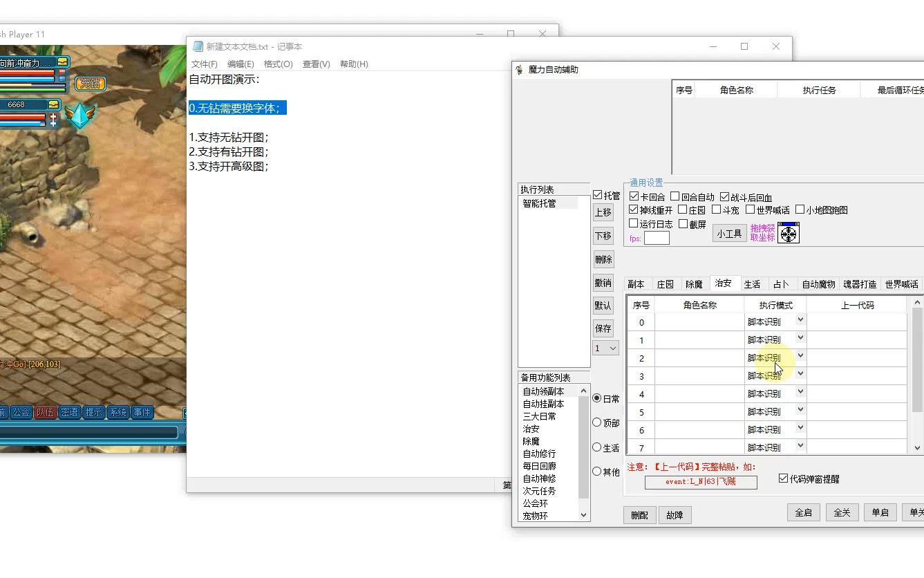Image resolution: width=924 pixels, height=578 pixels.
Task: Switch to the 除魔 tab
Action: point(695,284)
